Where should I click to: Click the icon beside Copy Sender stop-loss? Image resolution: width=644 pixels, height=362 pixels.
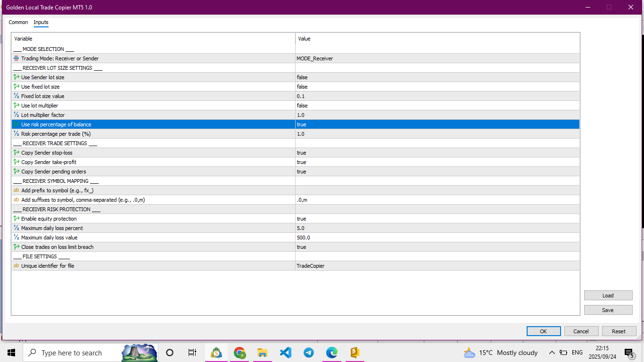(x=17, y=153)
